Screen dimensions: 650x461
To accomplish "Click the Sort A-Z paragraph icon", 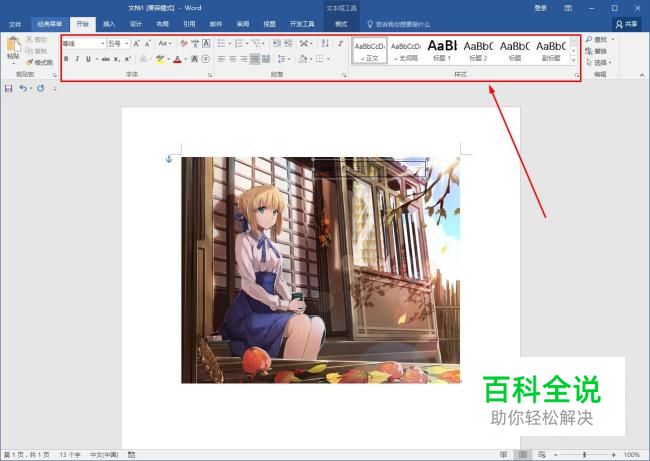I will point(325,43).
